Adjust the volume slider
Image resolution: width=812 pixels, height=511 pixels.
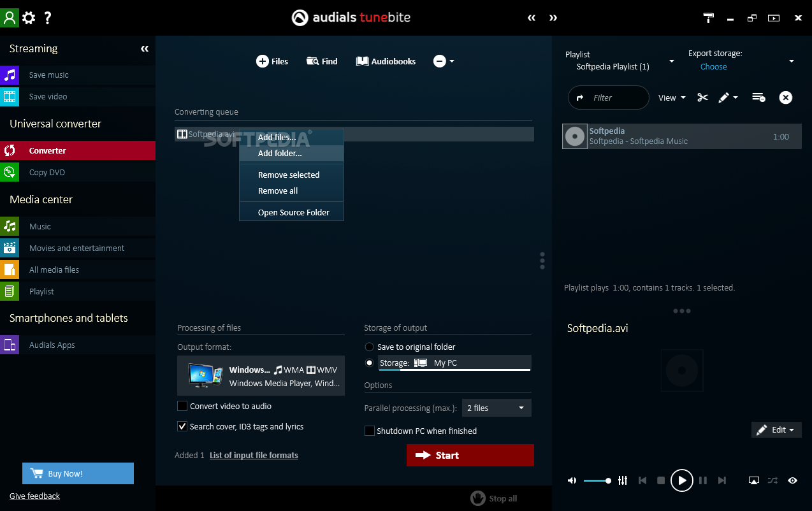(597, 480)
